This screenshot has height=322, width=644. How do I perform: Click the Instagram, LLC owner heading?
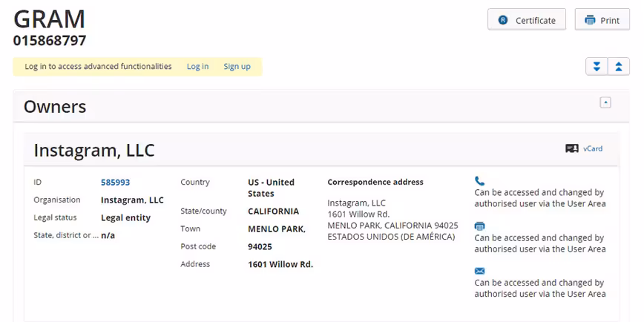[x=94, y=151]
